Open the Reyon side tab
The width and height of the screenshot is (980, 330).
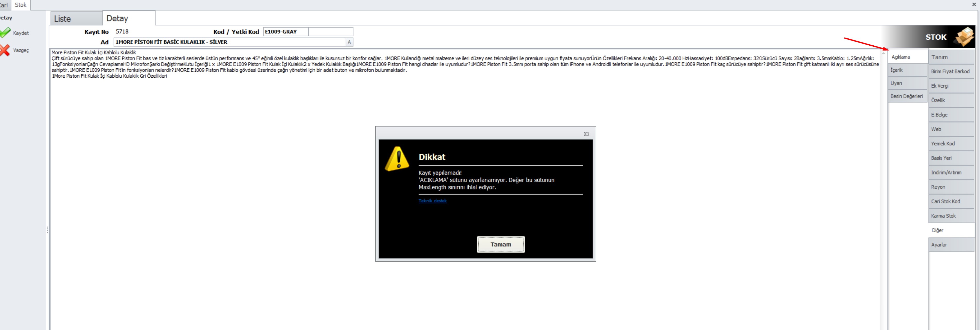point(951,187)
